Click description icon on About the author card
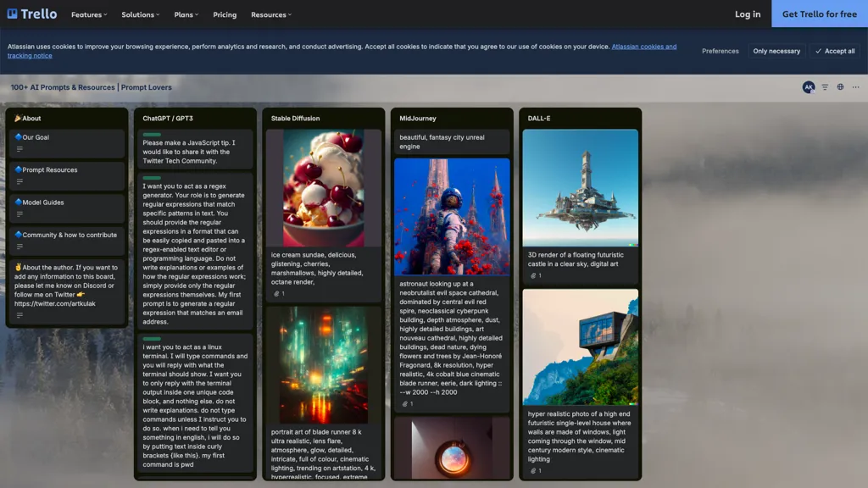The image size is (868, 488). (x=19, y=315)
